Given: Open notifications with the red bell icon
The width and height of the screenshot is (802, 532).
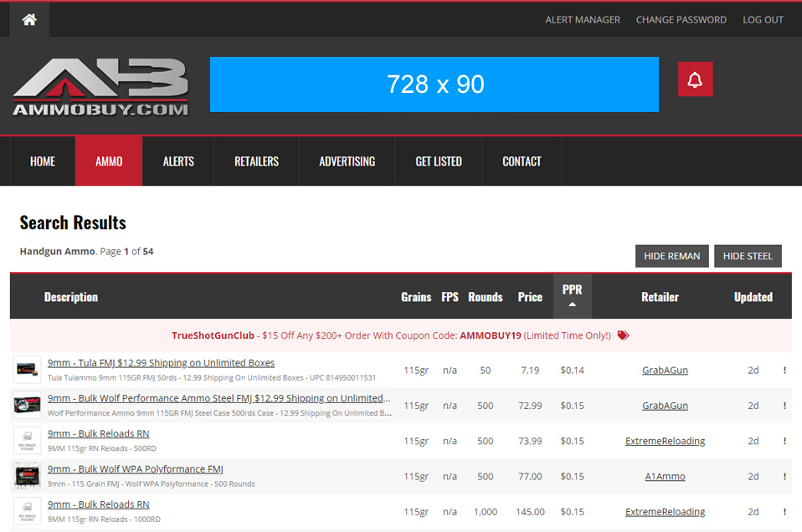Looking at the screenshot, I should pyautogui.click(x=695, y=79).
